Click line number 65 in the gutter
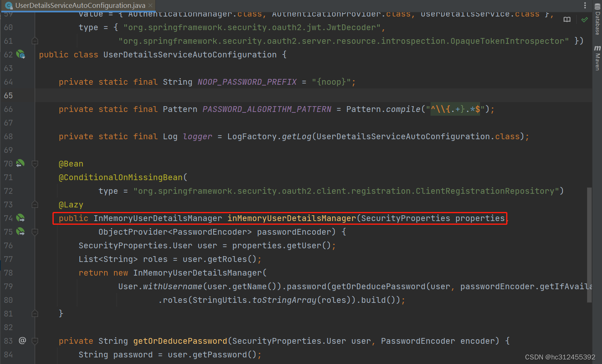 pos(8,95)
